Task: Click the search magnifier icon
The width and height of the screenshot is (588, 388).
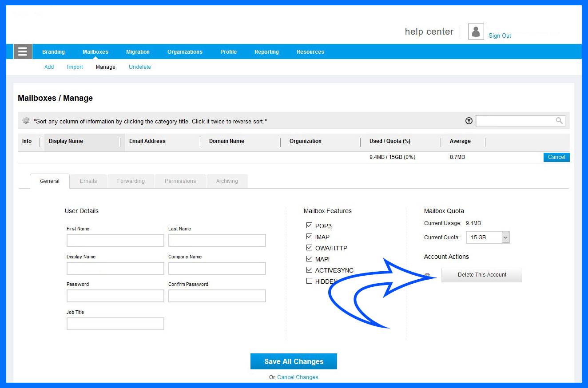Action: click(559, 121)
